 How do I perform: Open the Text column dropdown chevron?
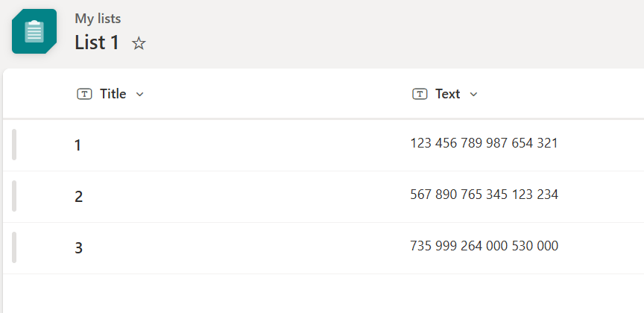[x=473, y=95]
